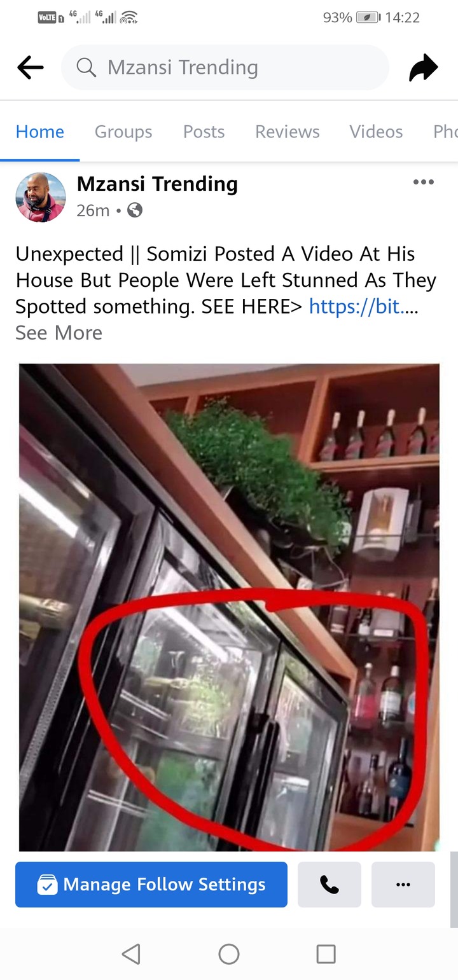Expand the post with See More

point(59,333)
